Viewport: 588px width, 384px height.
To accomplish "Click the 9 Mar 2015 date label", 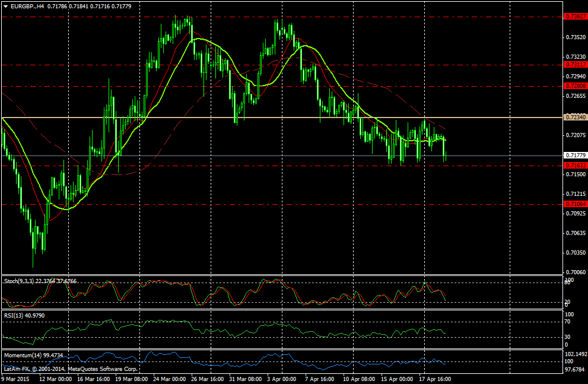I will point(15,378).
